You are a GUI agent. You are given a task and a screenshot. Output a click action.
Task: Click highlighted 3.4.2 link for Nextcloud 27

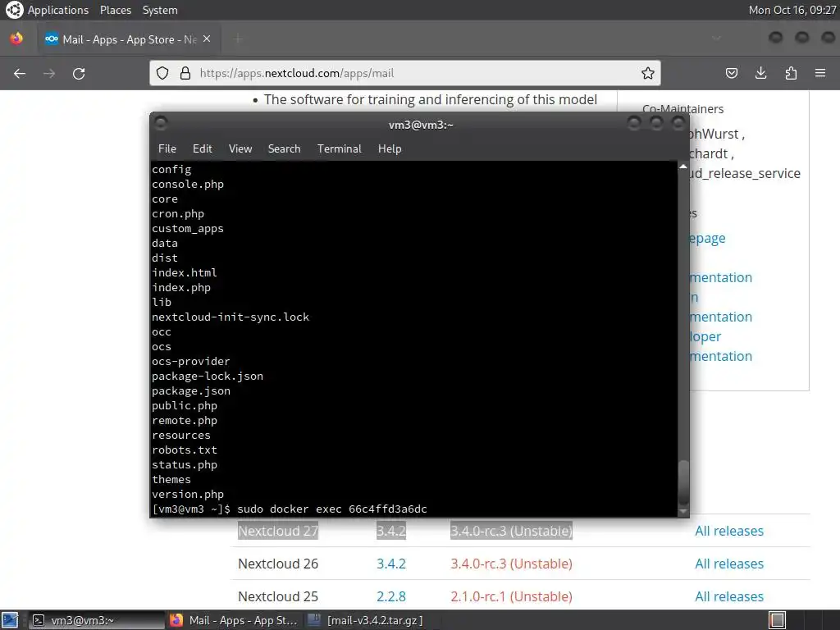tap(391, 531)
